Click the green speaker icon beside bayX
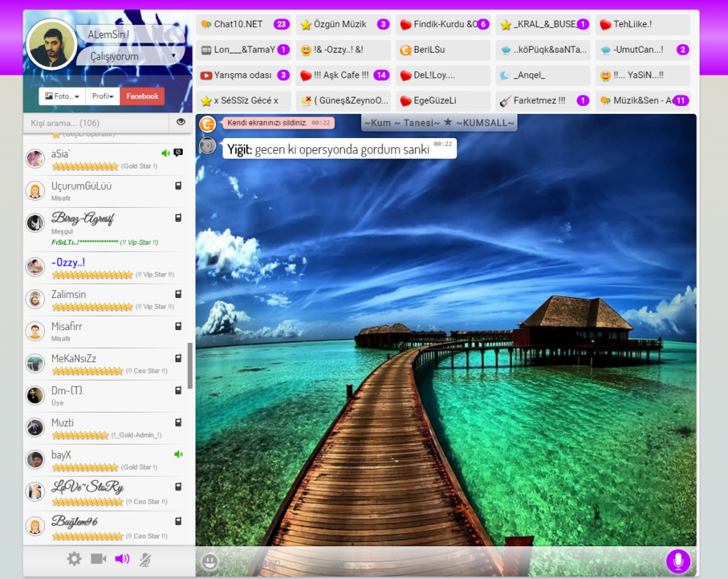728x579 pixels. [178, 454]
